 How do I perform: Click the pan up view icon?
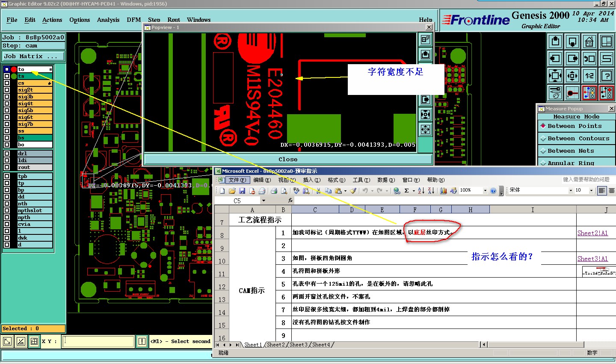click(555, 42)
